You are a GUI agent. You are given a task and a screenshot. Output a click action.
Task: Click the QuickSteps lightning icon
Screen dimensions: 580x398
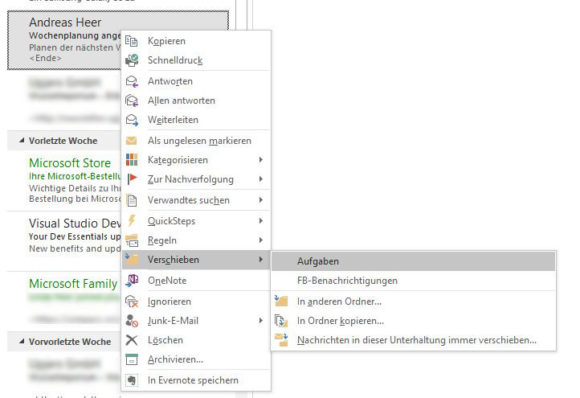132,221
